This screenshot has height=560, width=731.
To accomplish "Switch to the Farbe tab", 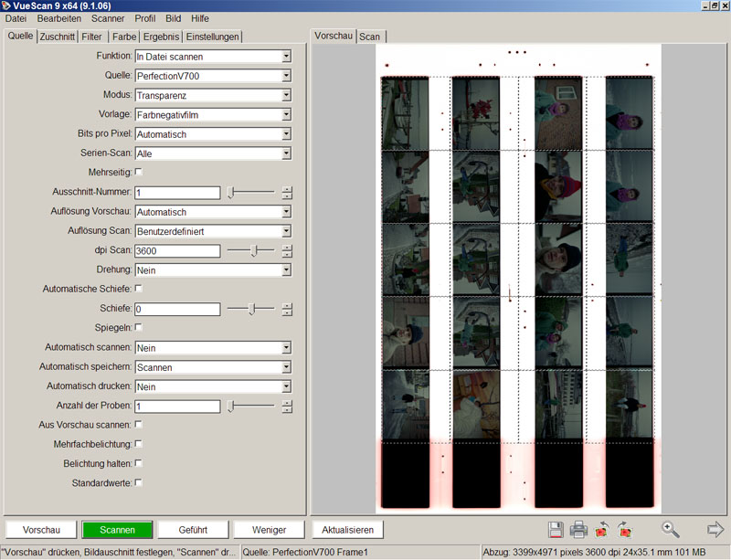I will click(123, 37).
